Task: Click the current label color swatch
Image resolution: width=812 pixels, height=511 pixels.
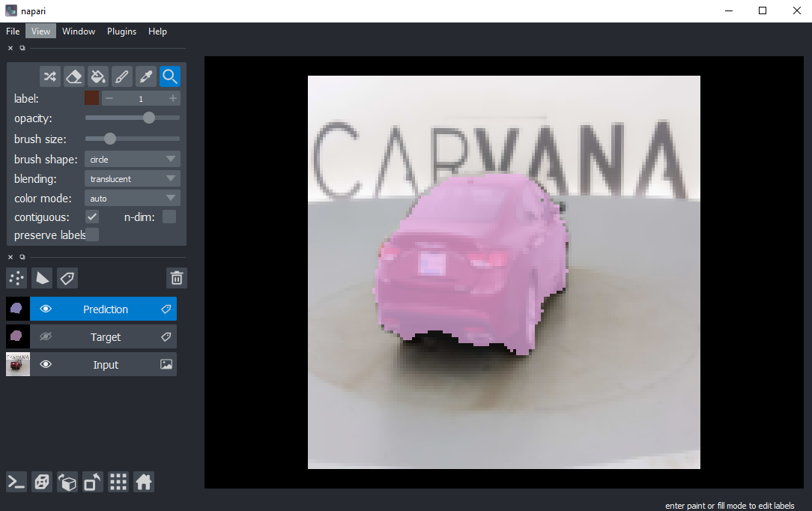Action: (91, 98)
